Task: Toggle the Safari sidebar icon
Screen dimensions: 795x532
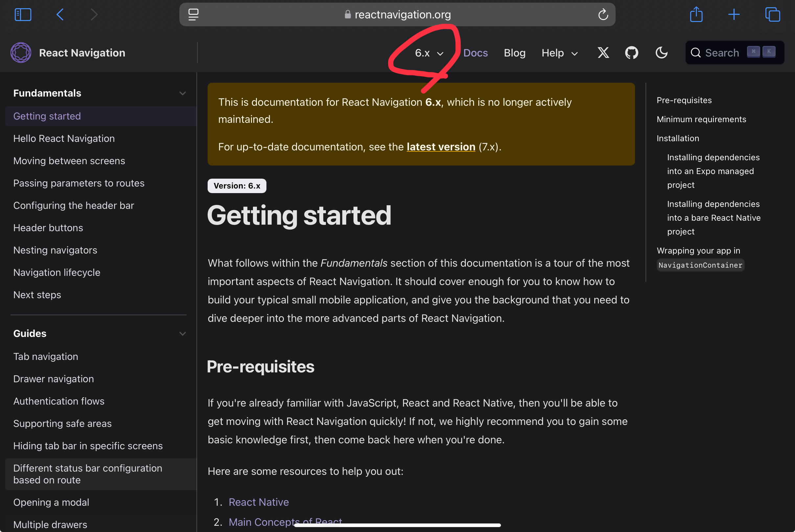Action: [23, 14]
